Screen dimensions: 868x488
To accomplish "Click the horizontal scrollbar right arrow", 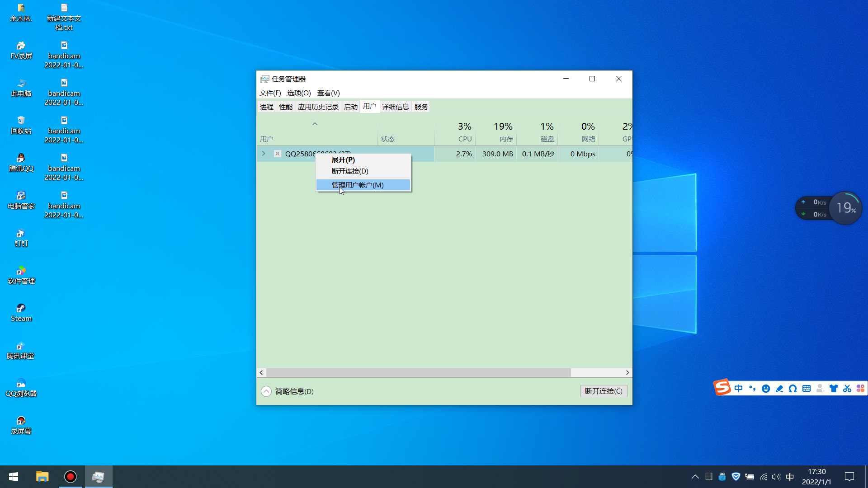I will [x=627, y=372].
